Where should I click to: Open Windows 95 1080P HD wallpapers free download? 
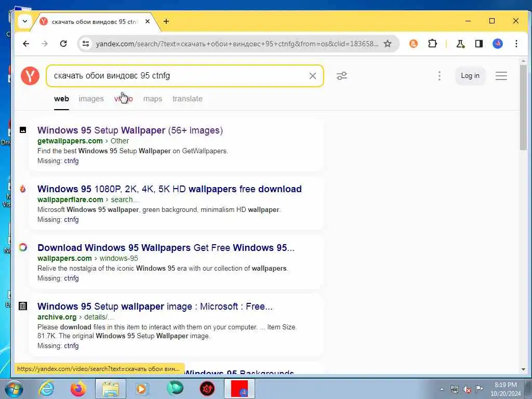[169, 189]
